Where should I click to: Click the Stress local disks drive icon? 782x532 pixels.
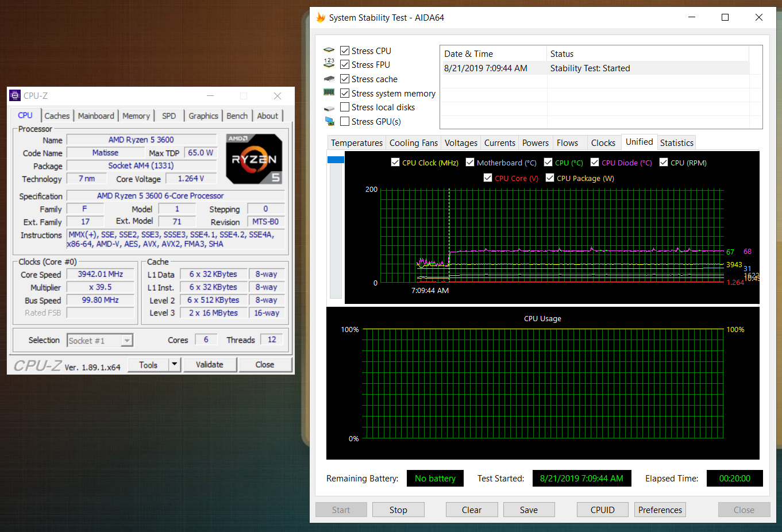(x=329, y=108)
